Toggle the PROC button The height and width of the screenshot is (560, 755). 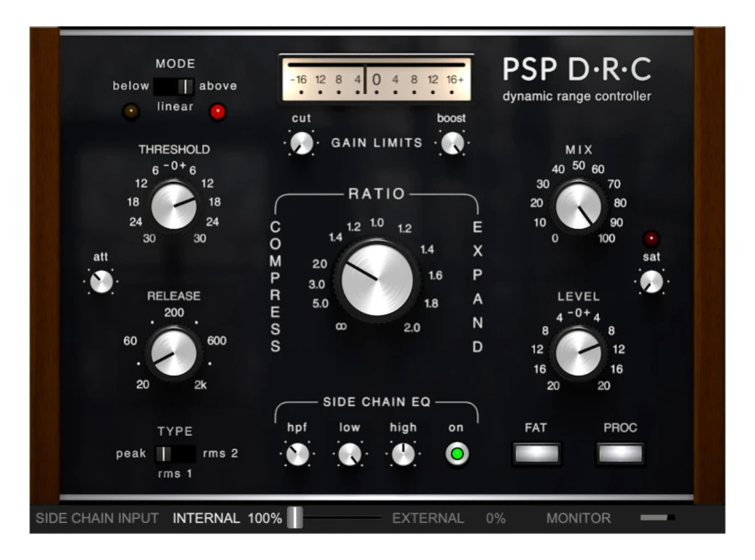[x=620, y=454]
